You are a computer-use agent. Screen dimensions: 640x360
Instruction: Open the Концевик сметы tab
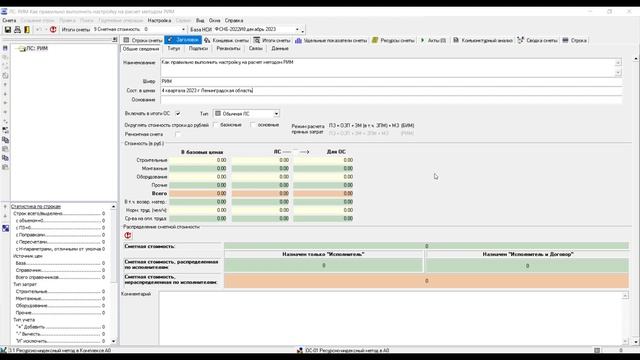pos(227,40)
